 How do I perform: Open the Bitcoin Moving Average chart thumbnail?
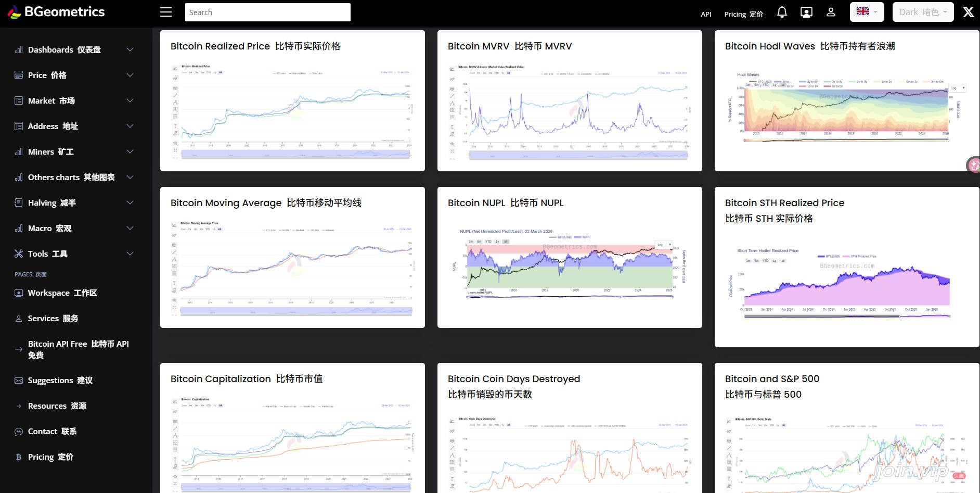pyautogui.click(x=292, y=269)
